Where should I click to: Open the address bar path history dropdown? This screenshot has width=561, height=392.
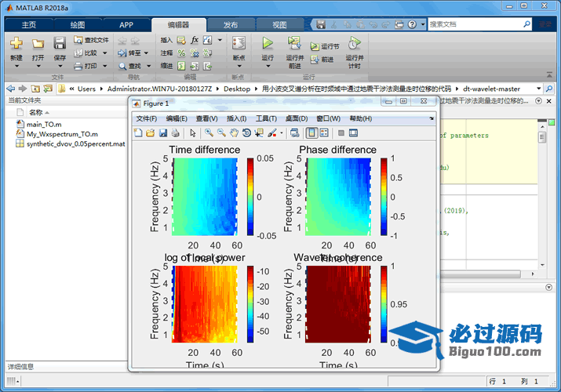(x=538, y=89)
